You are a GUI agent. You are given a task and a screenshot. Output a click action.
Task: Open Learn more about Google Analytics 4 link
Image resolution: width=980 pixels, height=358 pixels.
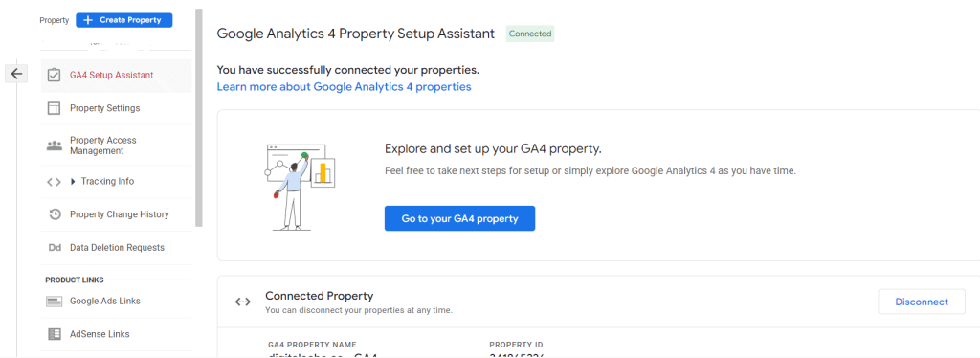344,87
